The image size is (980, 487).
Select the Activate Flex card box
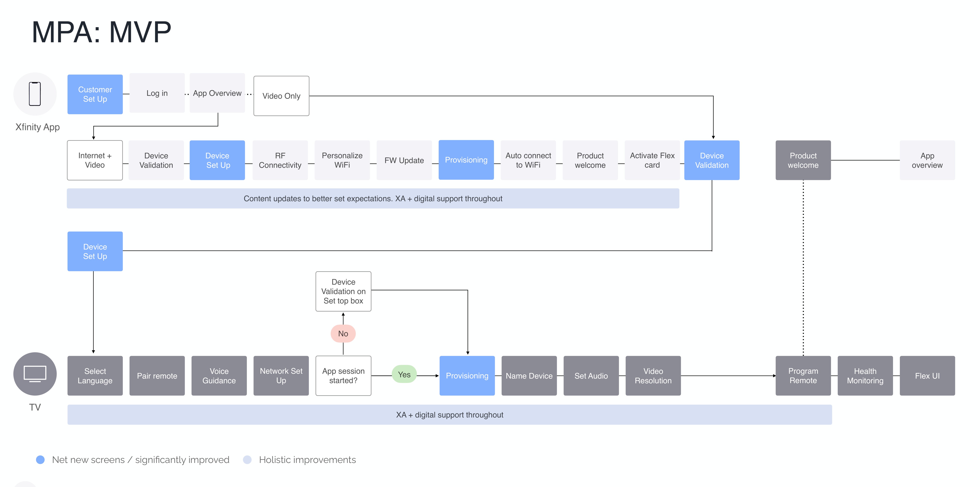coord(653,160)
